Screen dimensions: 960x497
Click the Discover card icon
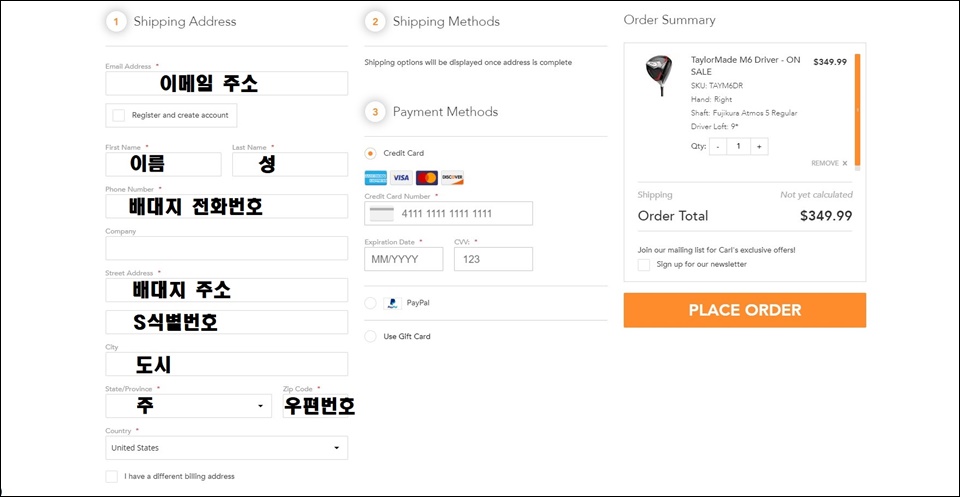[x=452, y=178]
